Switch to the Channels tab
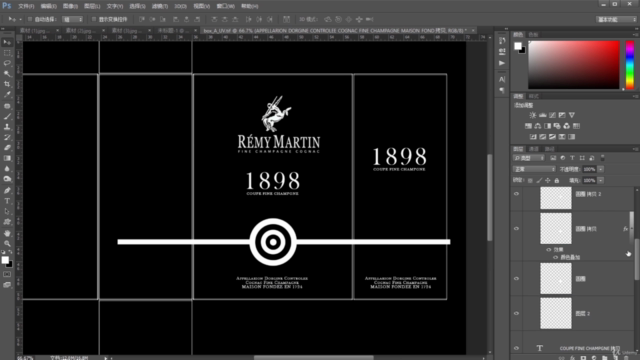640x360 pixels. point(534,149)
